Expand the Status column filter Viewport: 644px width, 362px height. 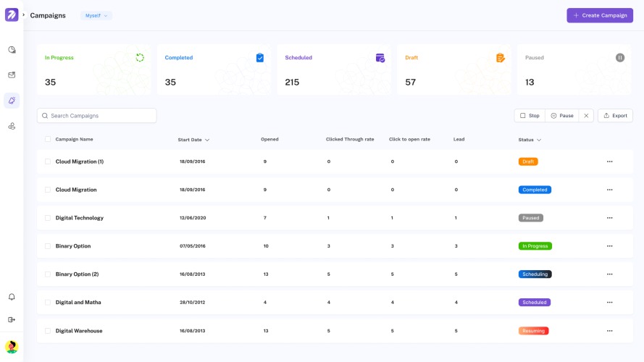(539, 140)
